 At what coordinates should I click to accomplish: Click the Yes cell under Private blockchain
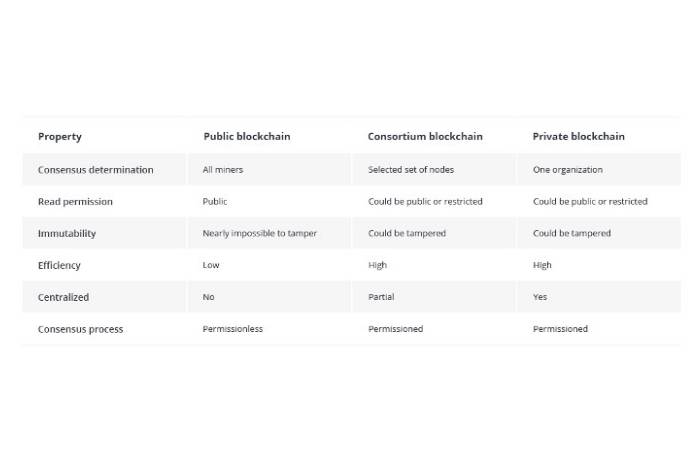coord(540,298)
